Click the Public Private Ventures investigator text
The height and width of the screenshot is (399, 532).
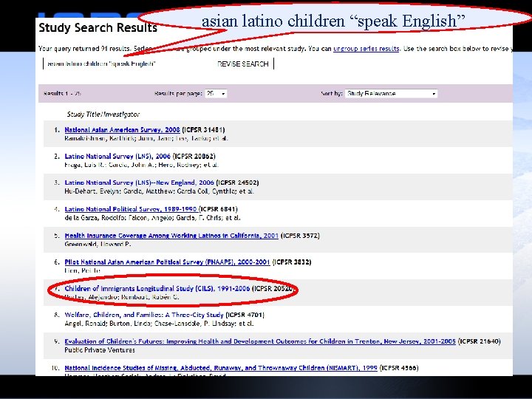100,350
